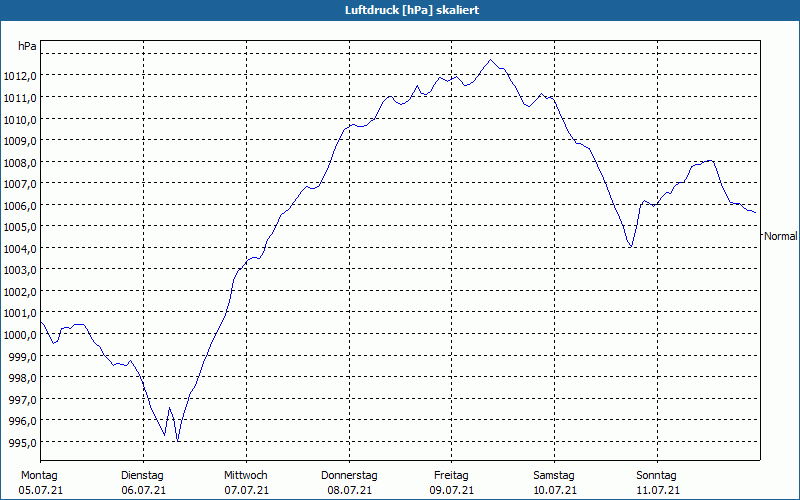Click the 1003,0 axis value
The image size is (800, 500).
point(20,270)
